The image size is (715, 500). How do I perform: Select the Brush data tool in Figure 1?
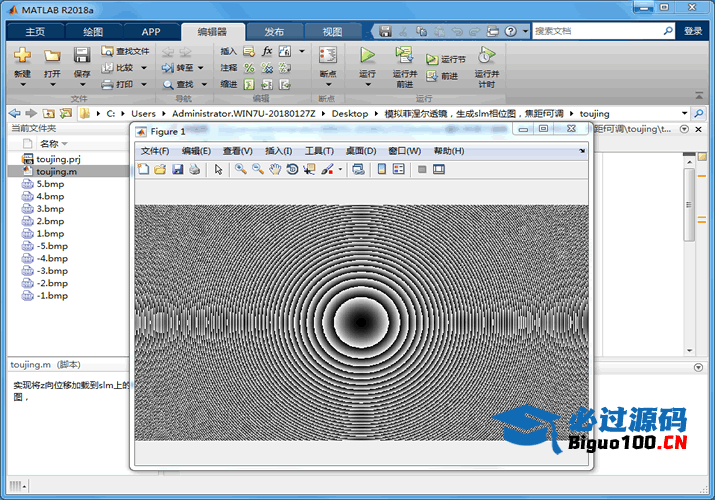click(327, 170)
